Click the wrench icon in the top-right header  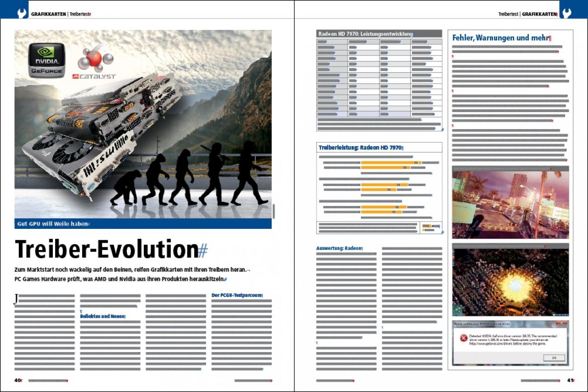coord(566,13)
